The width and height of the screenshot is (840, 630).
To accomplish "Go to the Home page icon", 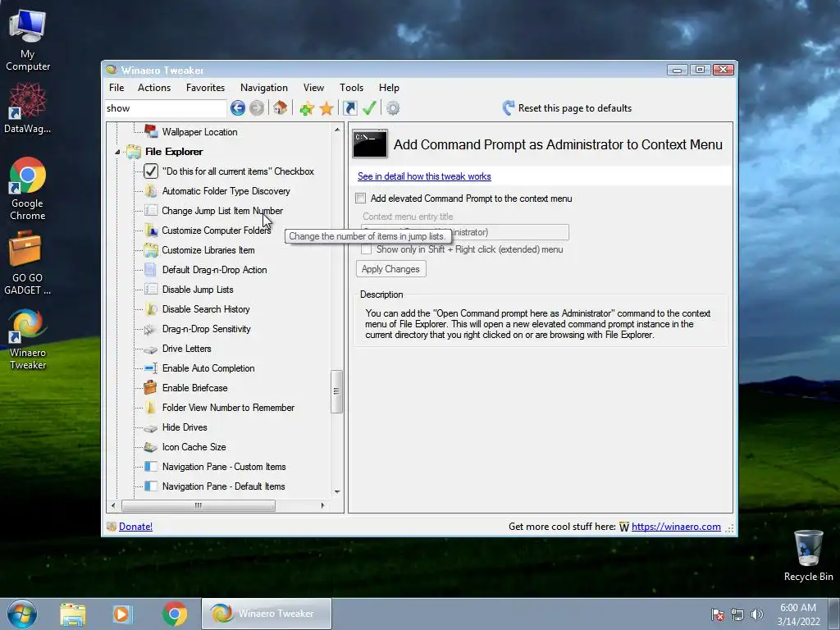I will pos(280,107).
